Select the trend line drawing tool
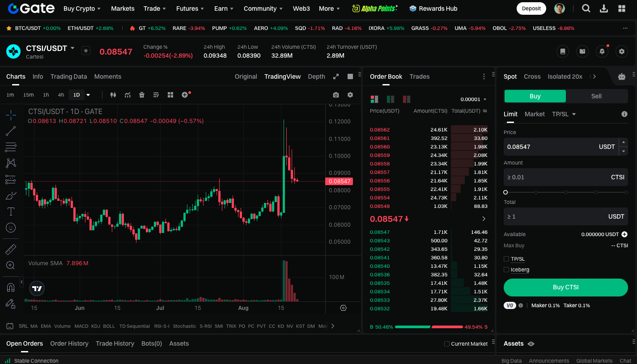637x364 pixels. (11, 131)
